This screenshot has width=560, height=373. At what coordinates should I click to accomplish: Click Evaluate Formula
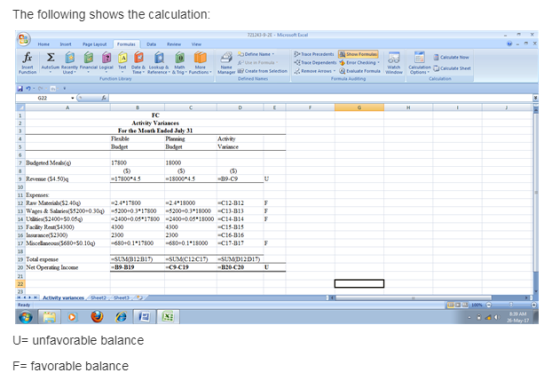tap(360, 71)
